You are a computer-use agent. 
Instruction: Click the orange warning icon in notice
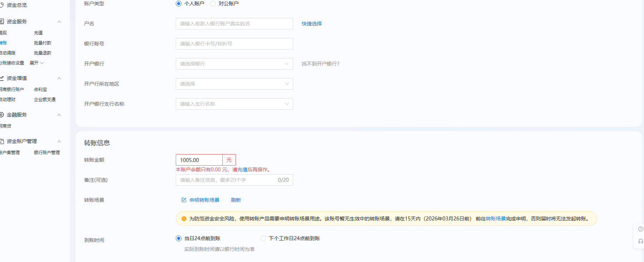coord(184,219)
